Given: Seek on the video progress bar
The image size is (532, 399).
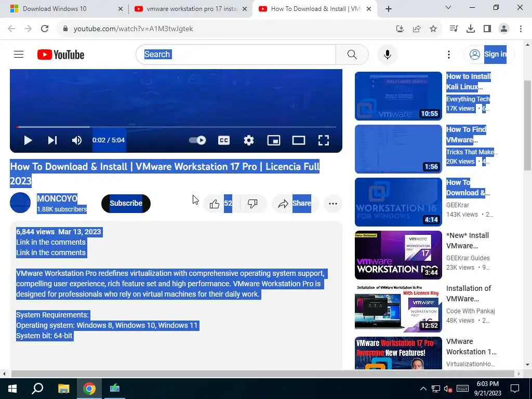Looking at the screenshot, I should pos(176,127).
